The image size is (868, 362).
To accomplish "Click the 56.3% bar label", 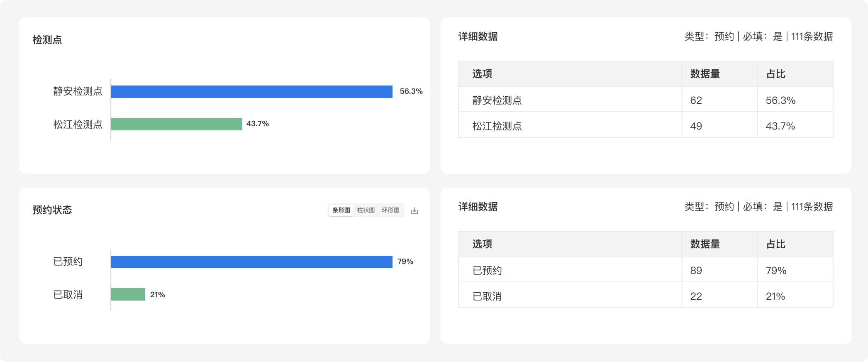I will click(x=411, y=91).
